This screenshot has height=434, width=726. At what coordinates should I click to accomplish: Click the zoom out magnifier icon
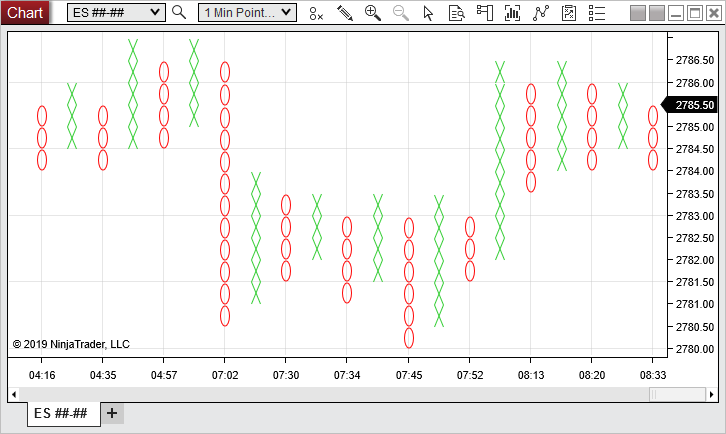[x=401, y=13]
